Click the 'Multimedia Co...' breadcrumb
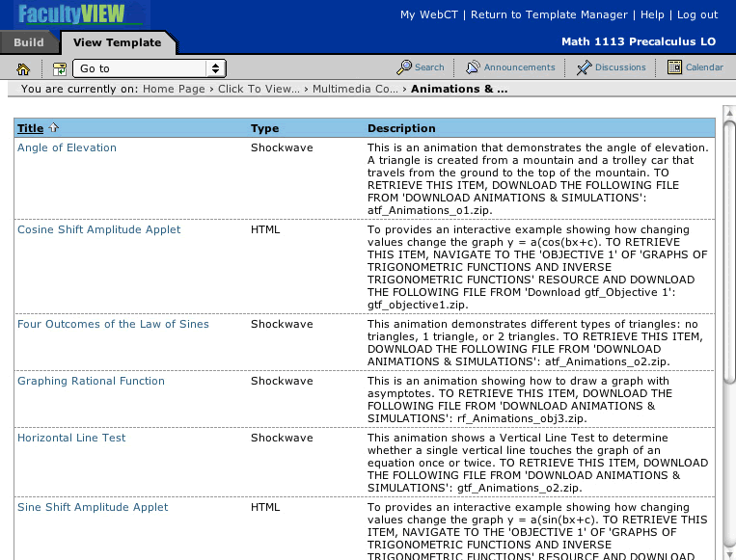736x560 pixels. [355, 89]
